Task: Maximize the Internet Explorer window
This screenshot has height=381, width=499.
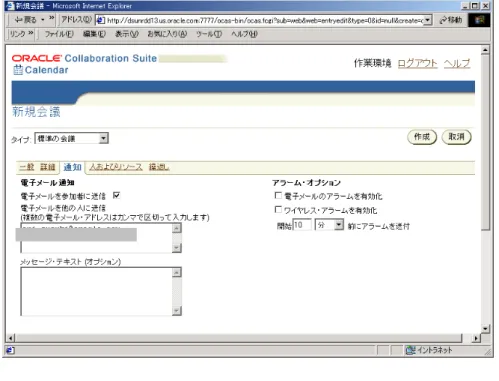Action: click(475, 6)
